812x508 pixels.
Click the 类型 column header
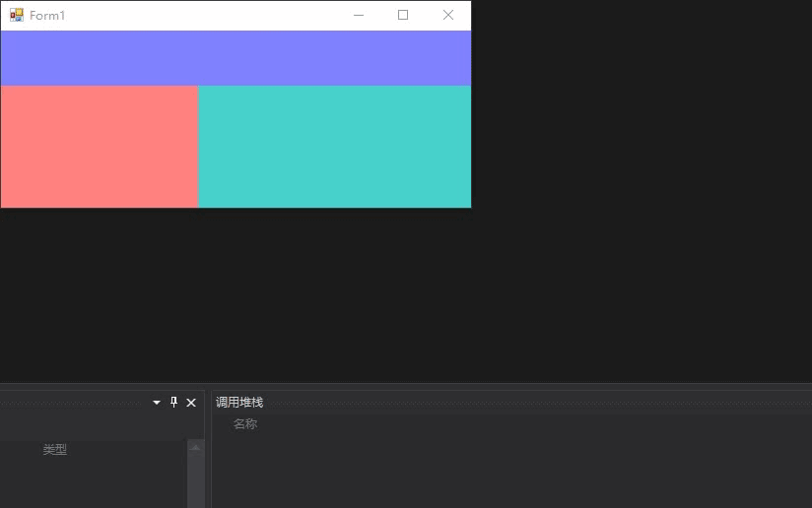[55, 450]
